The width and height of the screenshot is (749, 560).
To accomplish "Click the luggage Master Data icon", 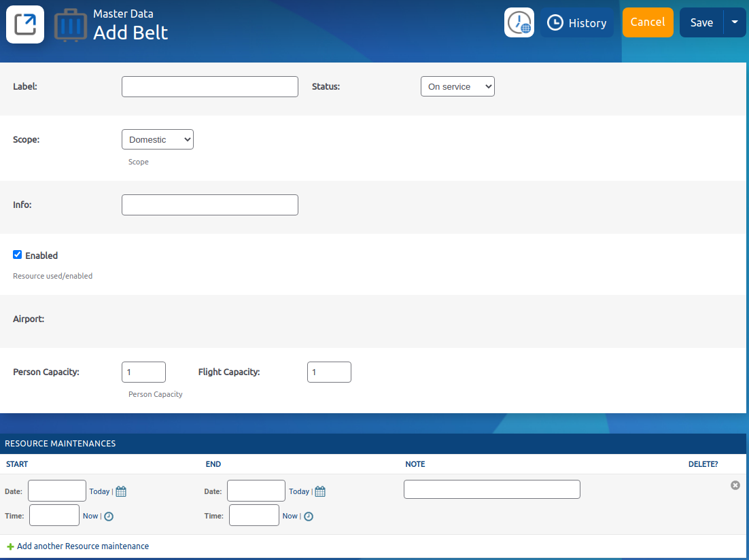I will point(71,25).
